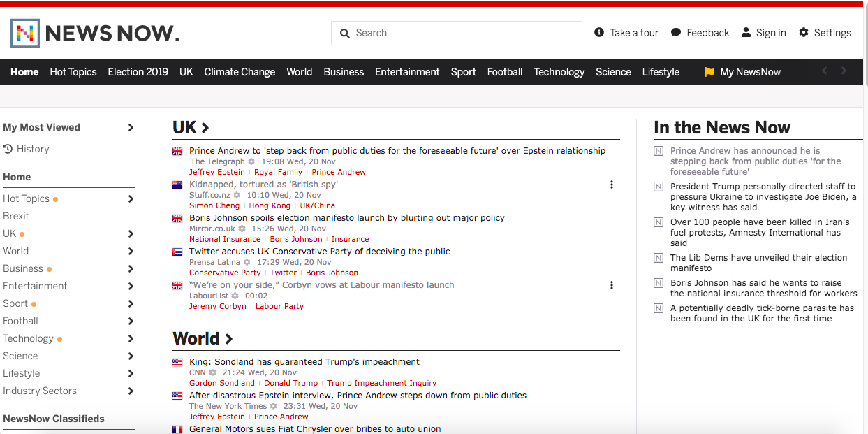
Task: Click gear icon next to Prensa Latina
Action: 247,262
